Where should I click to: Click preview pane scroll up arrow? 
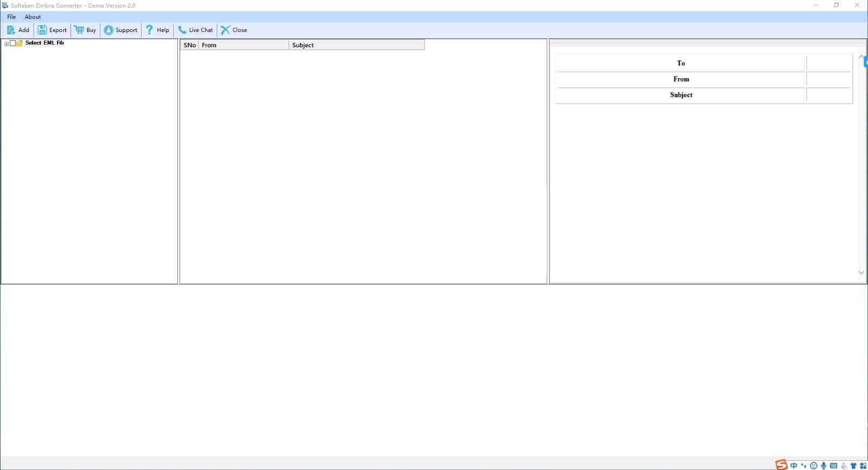(861, 57)
